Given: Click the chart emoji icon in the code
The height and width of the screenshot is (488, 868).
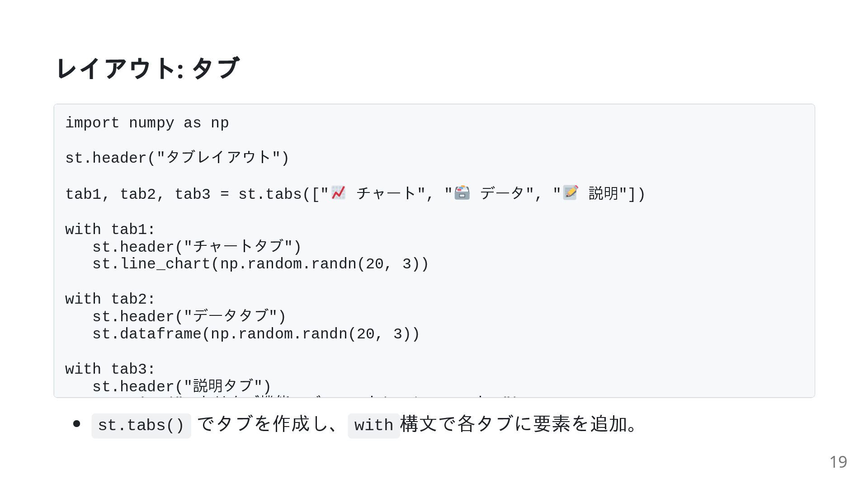Looking at the screenshot, I should pyautogui.click(x=338, y=193).
